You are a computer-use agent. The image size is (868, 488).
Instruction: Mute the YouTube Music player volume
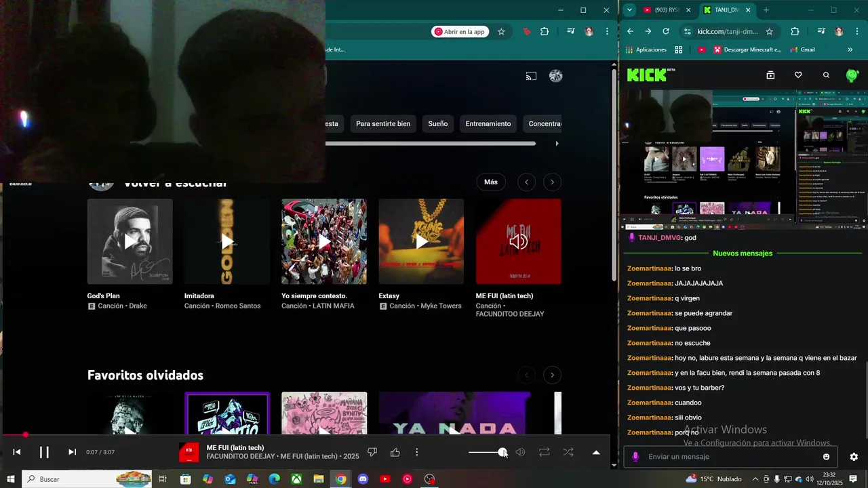(520, 452)
